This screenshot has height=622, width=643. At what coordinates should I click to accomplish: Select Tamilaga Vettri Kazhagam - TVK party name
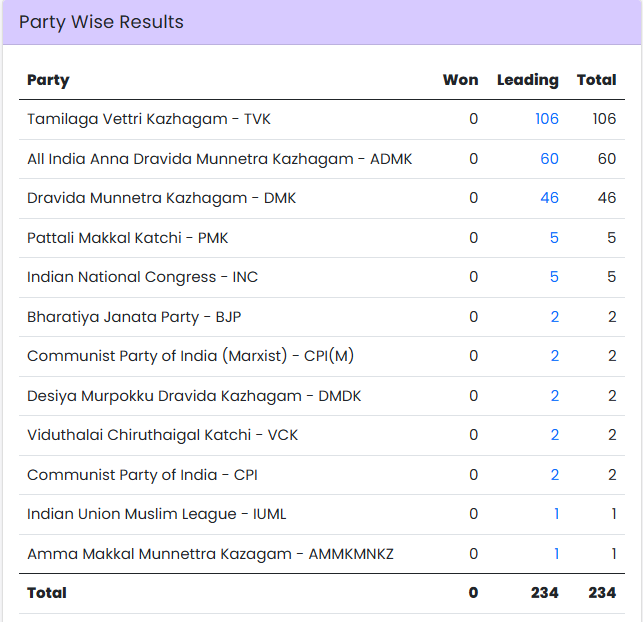pyautogui.click(x=149, y=119)
